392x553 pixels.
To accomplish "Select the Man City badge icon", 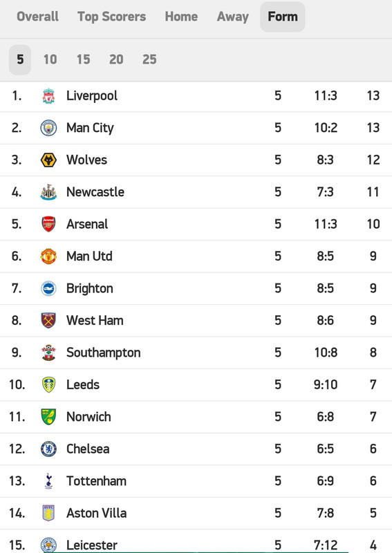I will coord(48,128).
